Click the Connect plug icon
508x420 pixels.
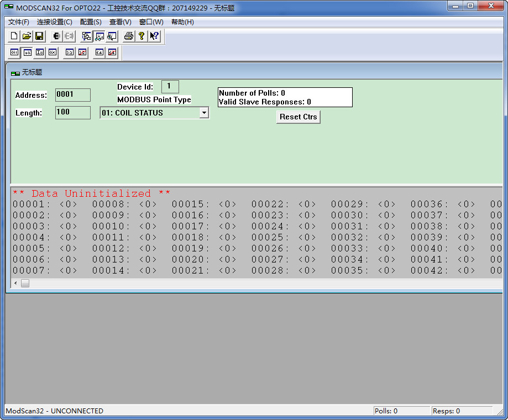55,36
